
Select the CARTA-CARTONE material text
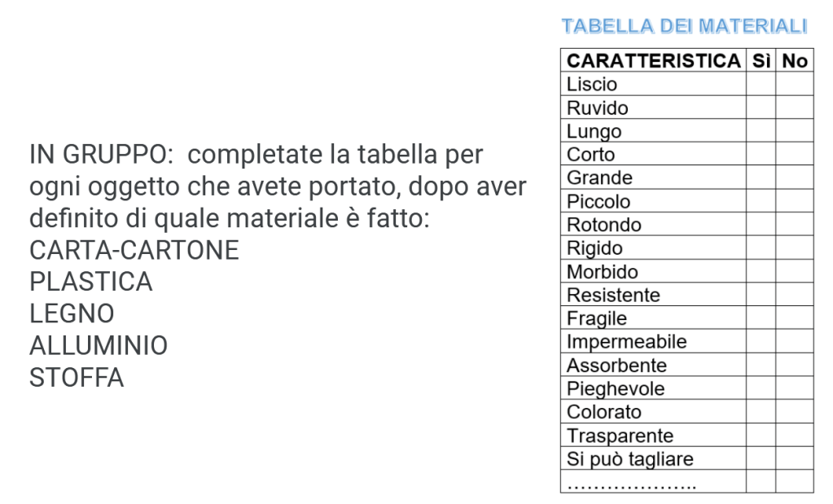tap(134, 250)
